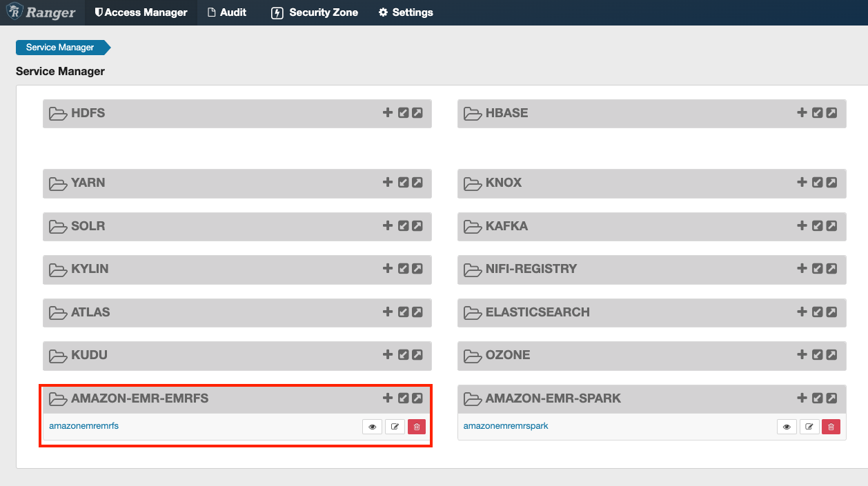Import policies for YARN
868x486 pixels.
(404, 183)
